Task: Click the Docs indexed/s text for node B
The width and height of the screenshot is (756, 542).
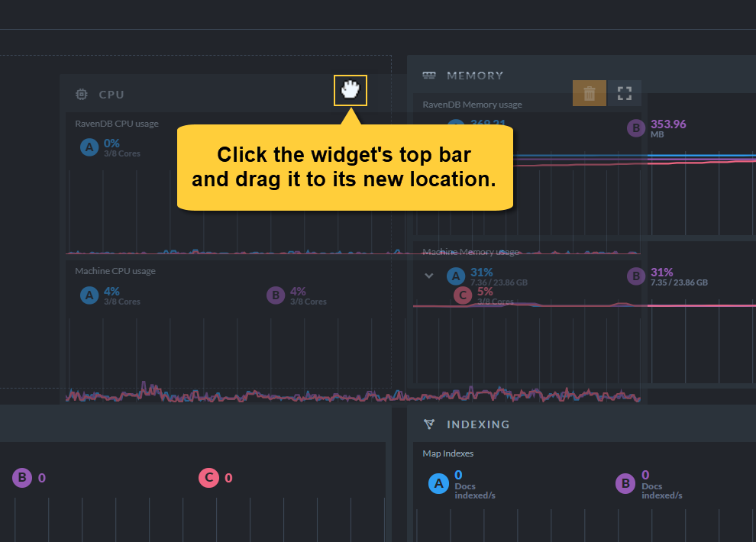Action: pyautogui.click(x=661, y=490)
